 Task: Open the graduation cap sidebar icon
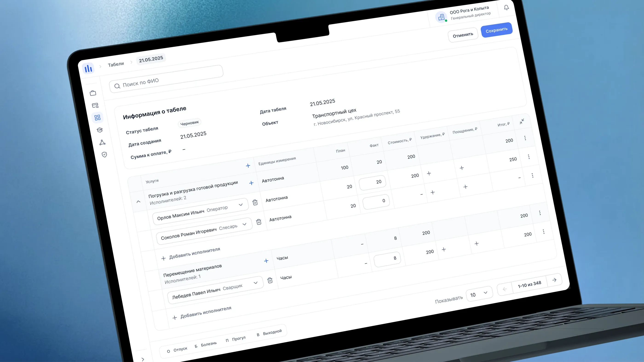click(x=100, y=130)
